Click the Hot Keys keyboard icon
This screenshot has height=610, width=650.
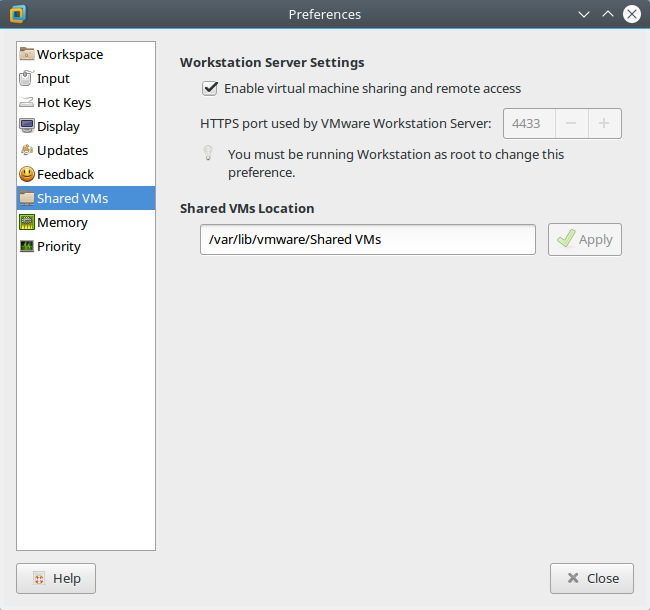[27, 102]
